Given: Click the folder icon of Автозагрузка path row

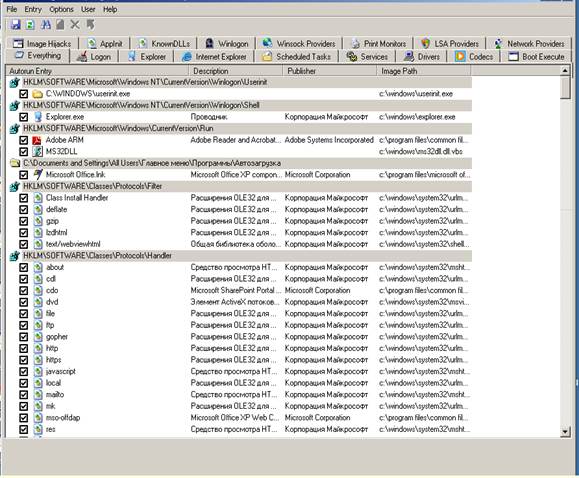Looking at the screenshot, I should pyautogui.click(x=15, y=163).
